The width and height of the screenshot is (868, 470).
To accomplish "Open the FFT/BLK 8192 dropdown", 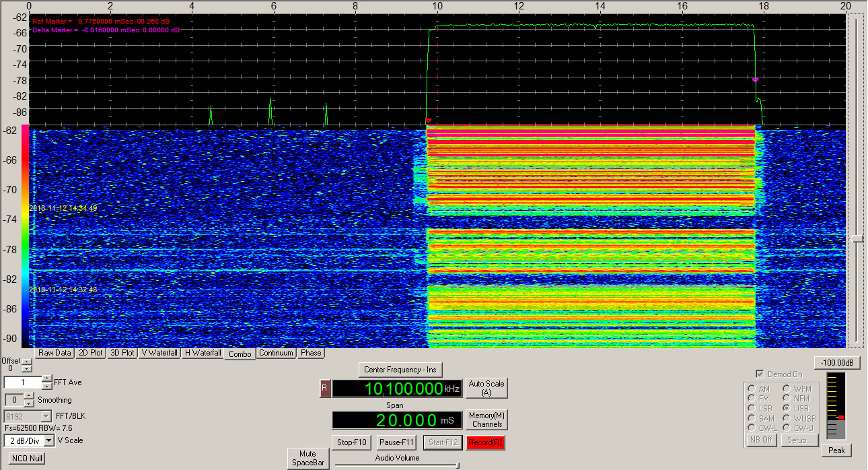I will pos(46,416).
